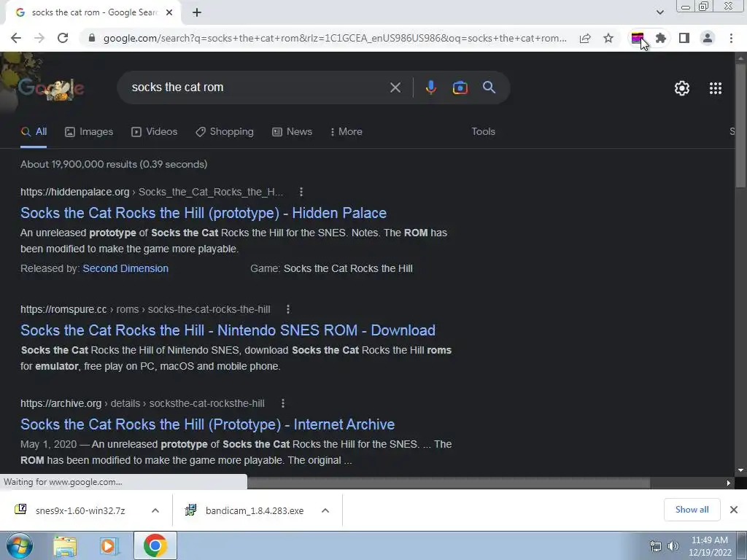This screenshot has height=560, width=747.
Task: Open the tab search dropdown arrow
Action: click(x=659, y=12)
